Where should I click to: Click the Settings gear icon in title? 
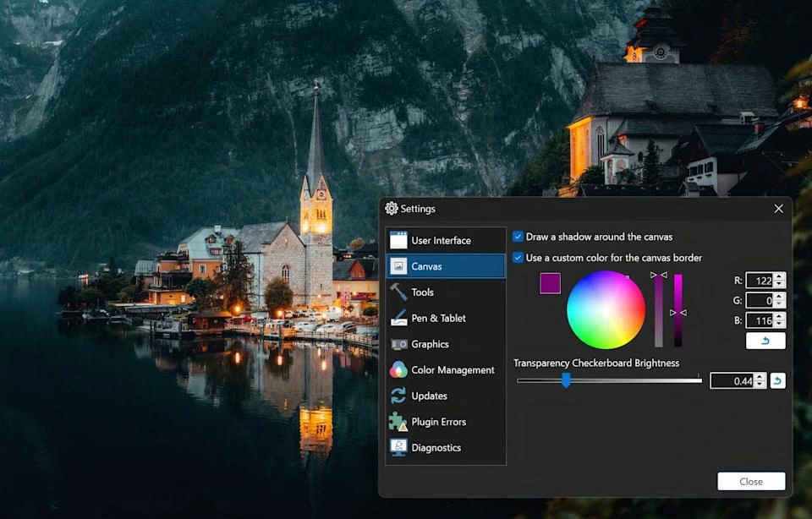click(392, 208)
